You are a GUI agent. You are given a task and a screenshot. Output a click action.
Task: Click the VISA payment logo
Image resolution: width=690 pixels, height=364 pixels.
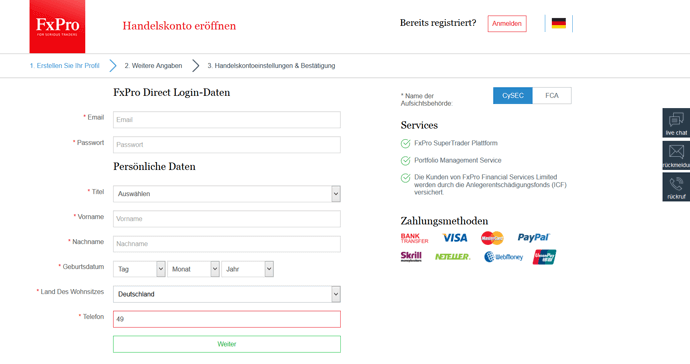click(x=455, y=238)
